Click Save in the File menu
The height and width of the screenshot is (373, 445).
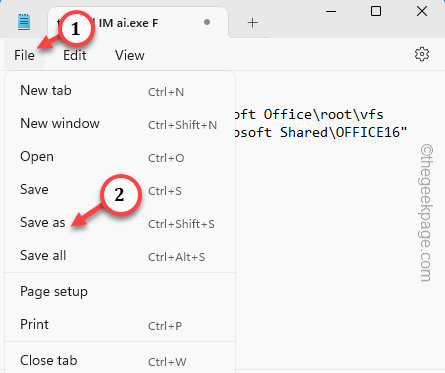[120, 190]
